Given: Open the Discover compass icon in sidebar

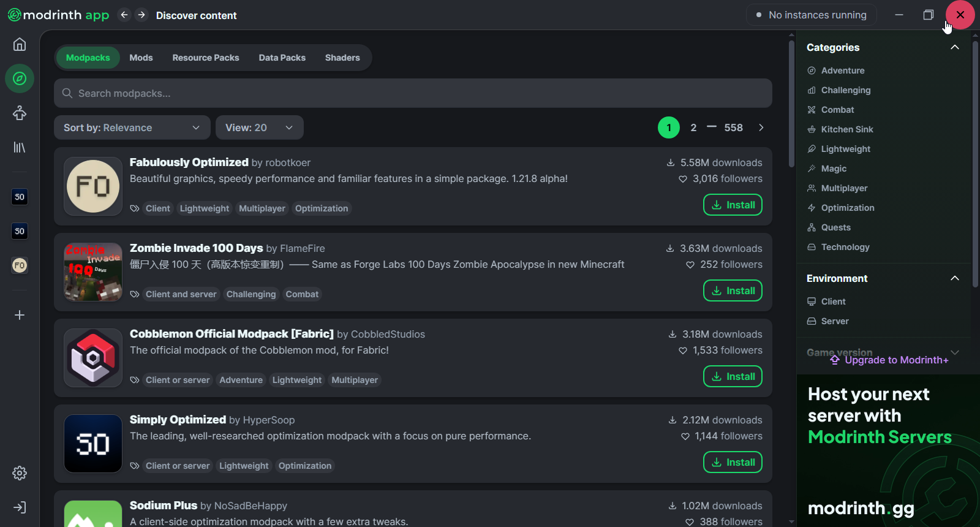Looking at the screenshot, I should click(x=20, y=78).
